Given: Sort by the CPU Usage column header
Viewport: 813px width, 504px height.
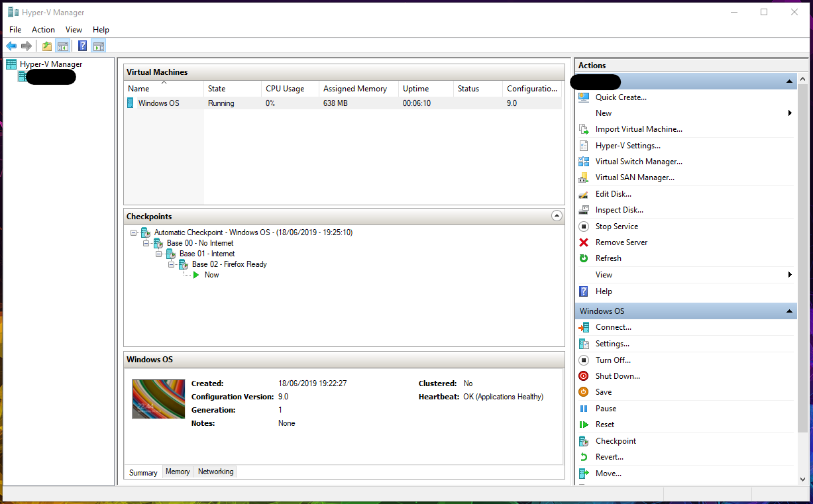Looking at the screenshot, I should 290,89.
